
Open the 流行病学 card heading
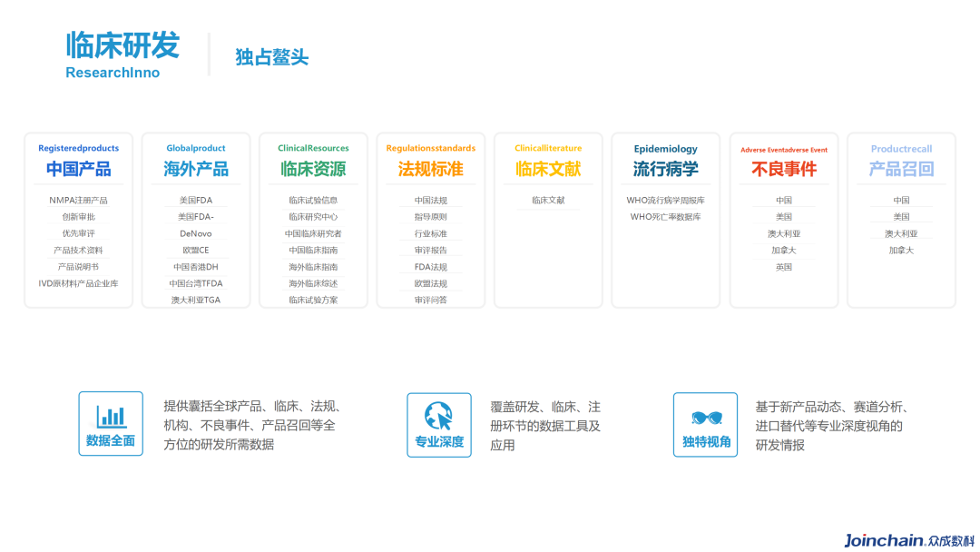click(666, 169)
